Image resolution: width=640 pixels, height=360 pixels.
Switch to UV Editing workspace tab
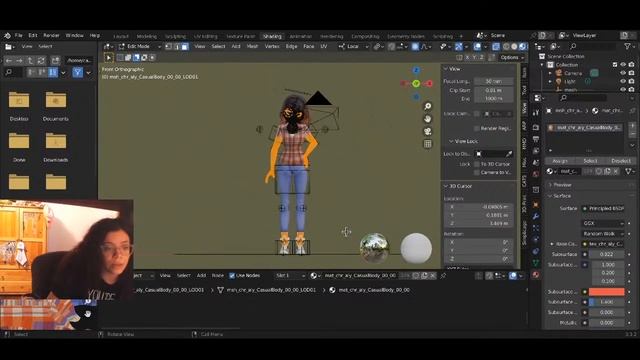click(205, 36)
